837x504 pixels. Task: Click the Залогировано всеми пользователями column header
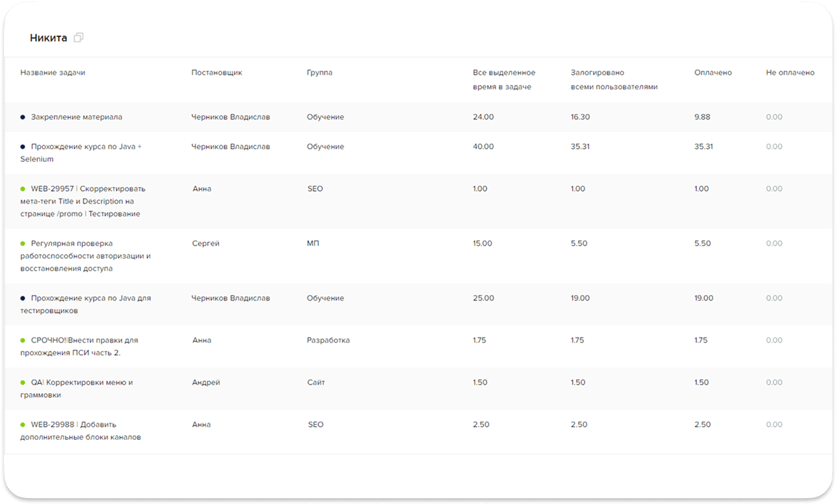pos(614,80)
